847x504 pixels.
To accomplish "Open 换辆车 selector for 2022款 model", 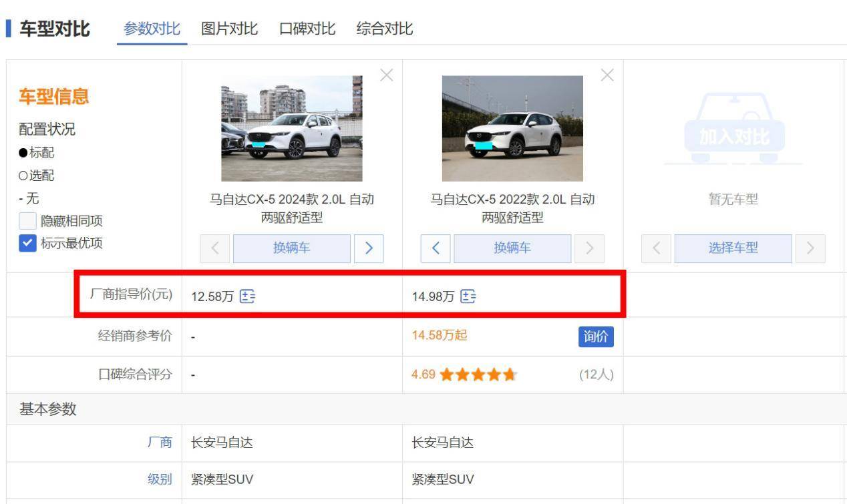I will [x=512, y=249].
